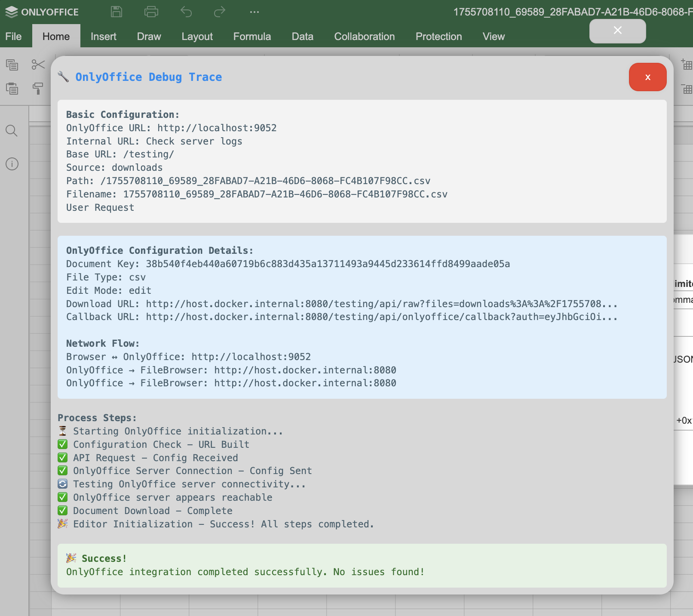Close the OnlyOffice Debug Trace panel
This screenshot has width=693, height=616.
[x=647, y=77]
